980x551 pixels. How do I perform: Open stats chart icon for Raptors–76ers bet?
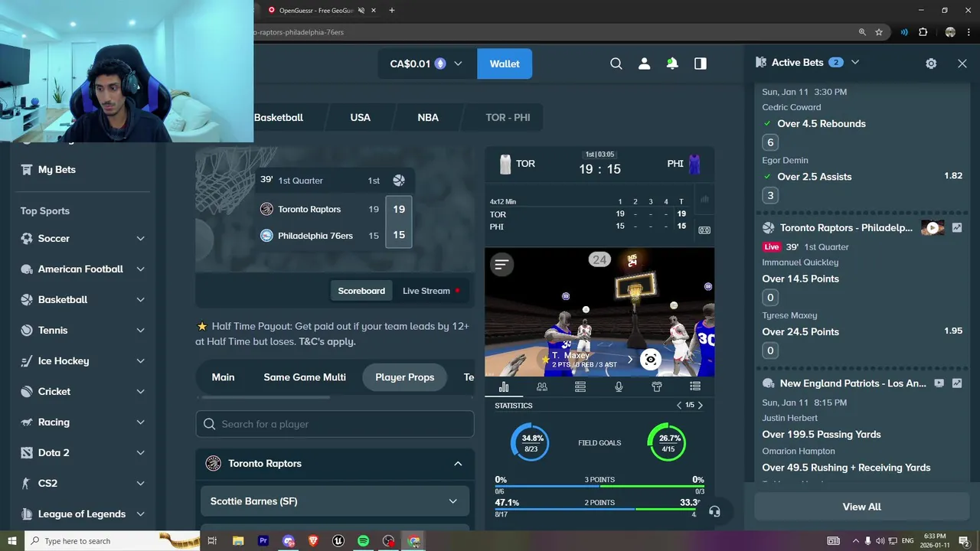pyautogui.click(x=957, y=228)
